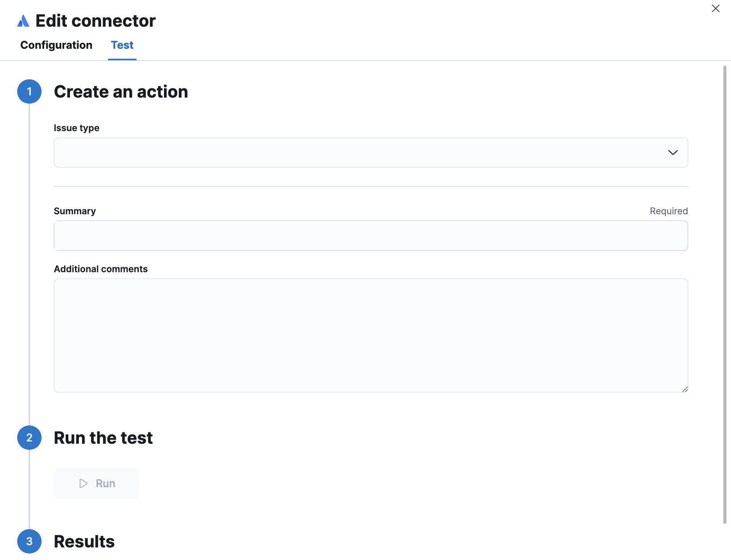
Task: Click inside the Summary field
Action: tap(370, 236)
